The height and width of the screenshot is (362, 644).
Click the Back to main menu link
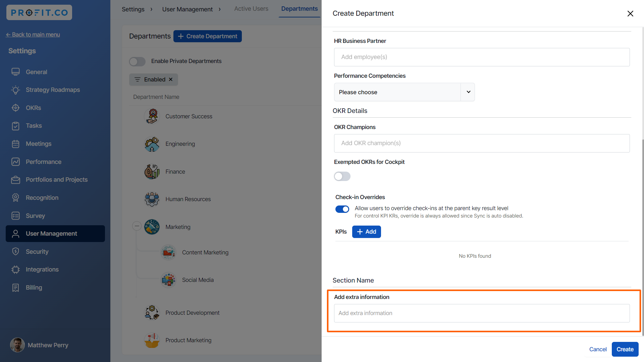pyautogui.click(x=33, y=35)
